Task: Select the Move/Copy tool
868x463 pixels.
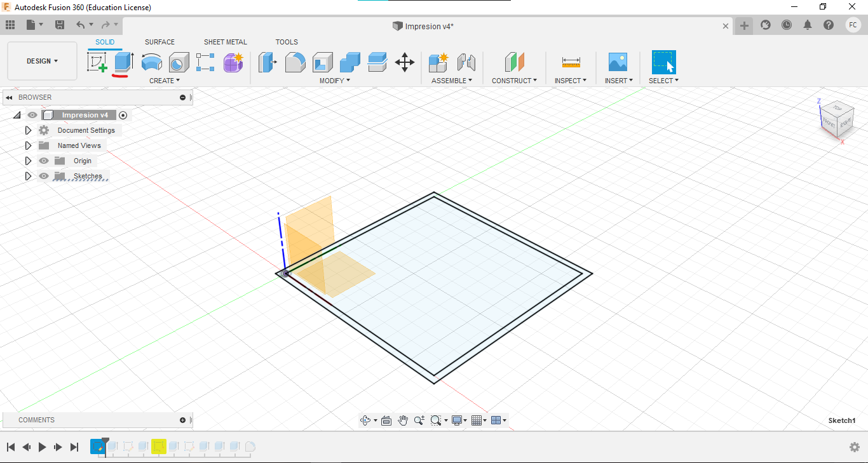Action: 405,62
